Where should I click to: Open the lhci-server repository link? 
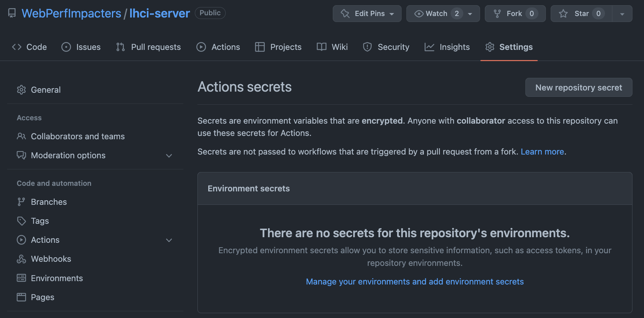coord(160,13)
